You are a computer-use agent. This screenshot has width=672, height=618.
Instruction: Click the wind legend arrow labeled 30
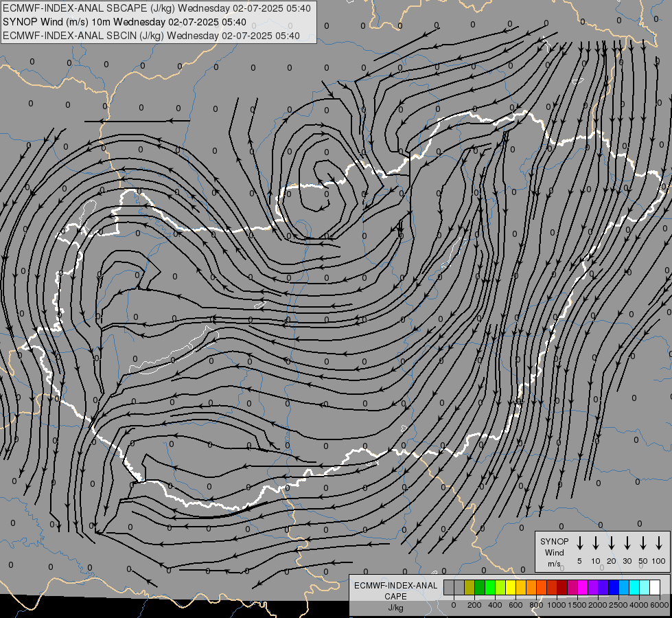pyautogui.click(x=627, y=542)
